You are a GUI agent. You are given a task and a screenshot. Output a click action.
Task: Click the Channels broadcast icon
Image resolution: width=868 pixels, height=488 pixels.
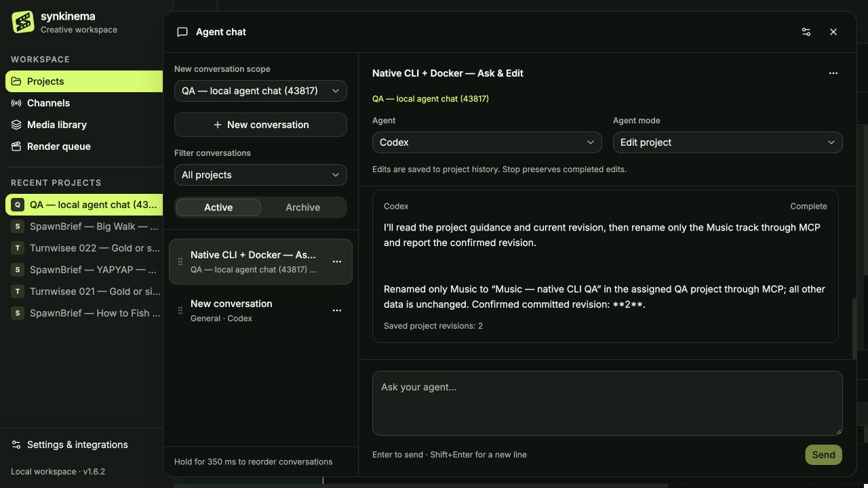click(16, 103)
